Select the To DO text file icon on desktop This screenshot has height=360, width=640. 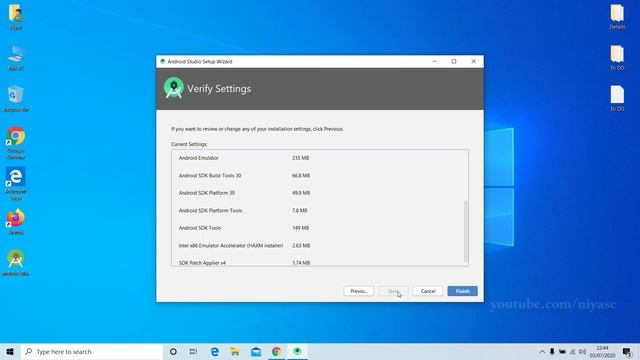pyautogui.click(x=617, y=98)
